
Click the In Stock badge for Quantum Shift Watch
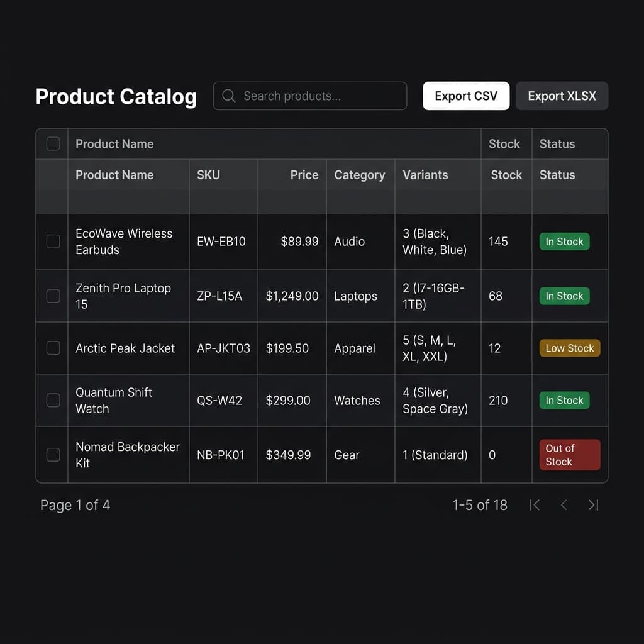point(564,400)
